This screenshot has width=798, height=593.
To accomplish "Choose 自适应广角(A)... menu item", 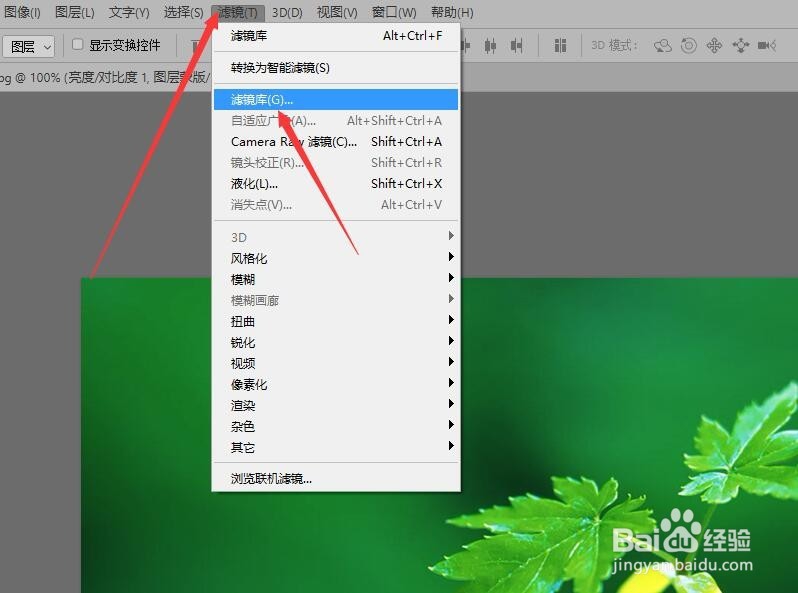I will coord(336,121).
